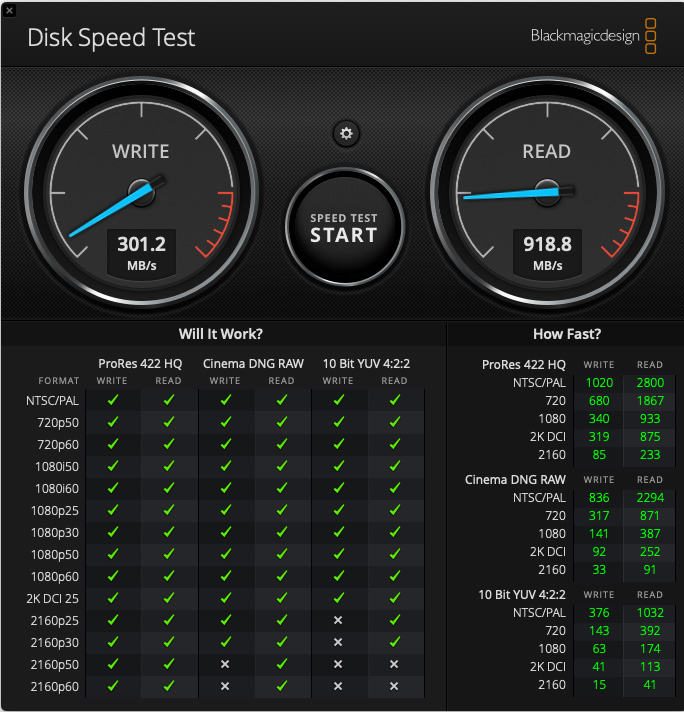Viewport: 684px width, 712px height.
Task: Click the 10 Bit YUV NTSC/PAL read value 1032
Action: pyautogui.click(x=650, y=613)
